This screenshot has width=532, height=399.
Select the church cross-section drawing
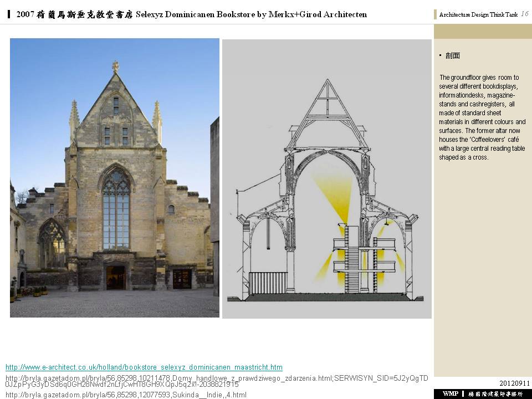326,178
